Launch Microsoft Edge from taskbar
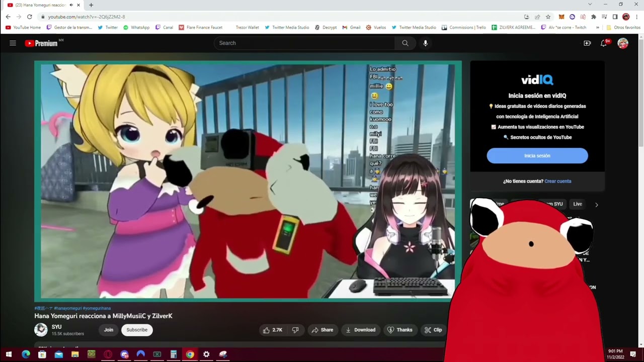644x362 pixels. [x=26, y=354]
